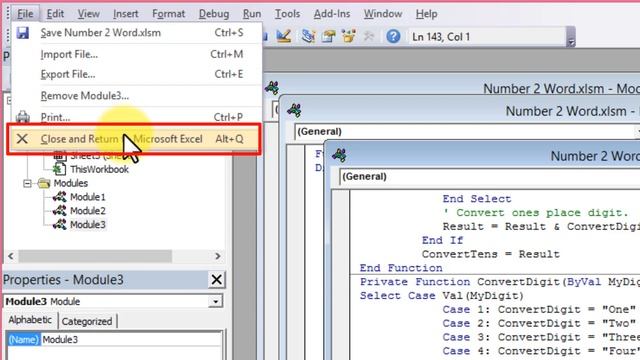Choose Import File... in the File menu
The width and height of the screenshot is (640, 360).
click(136, 54)
